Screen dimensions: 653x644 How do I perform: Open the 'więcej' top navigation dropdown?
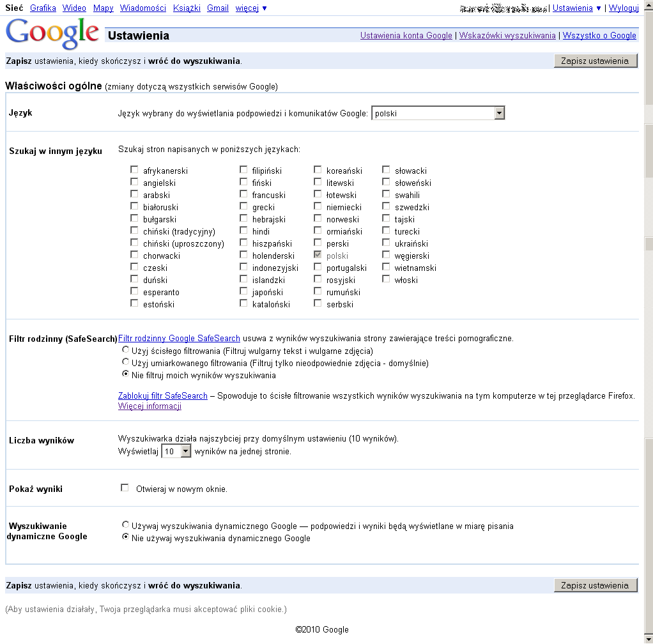coord(251,8)
